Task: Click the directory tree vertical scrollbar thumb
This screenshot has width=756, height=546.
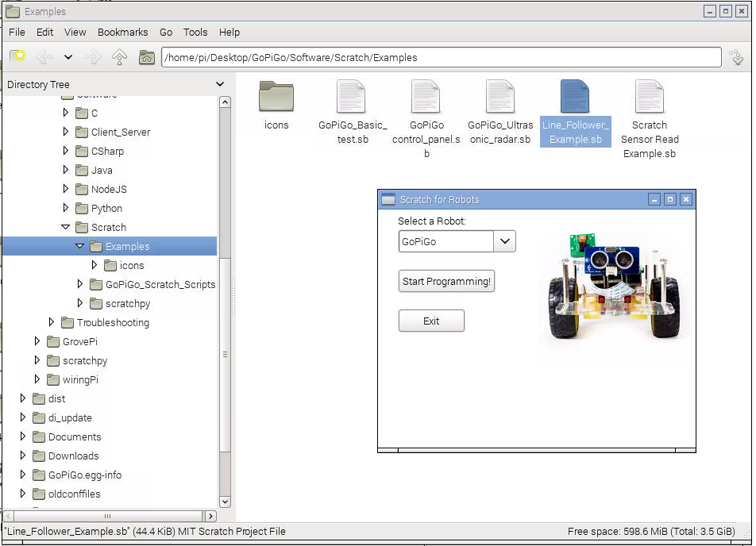Action: 225,356
